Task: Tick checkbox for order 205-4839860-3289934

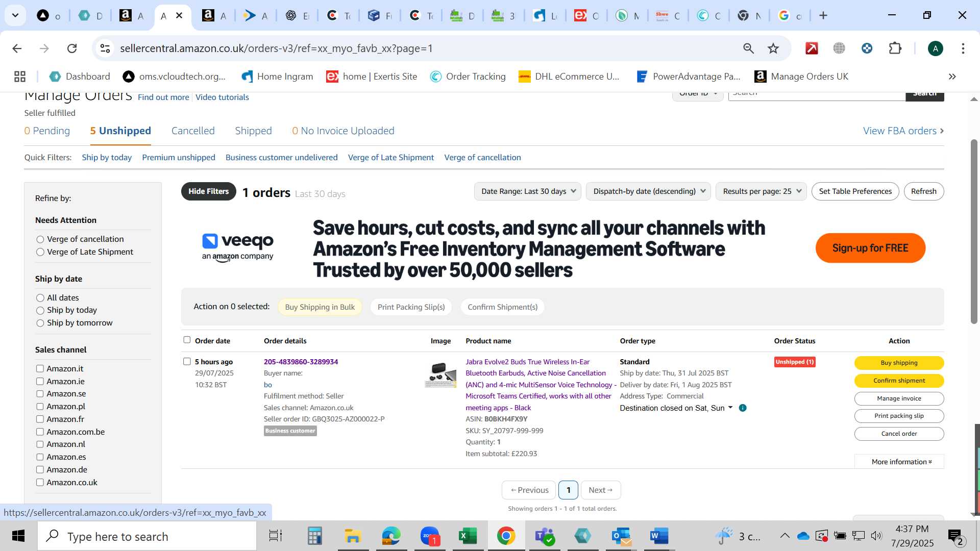Action: tap(187, 361)
